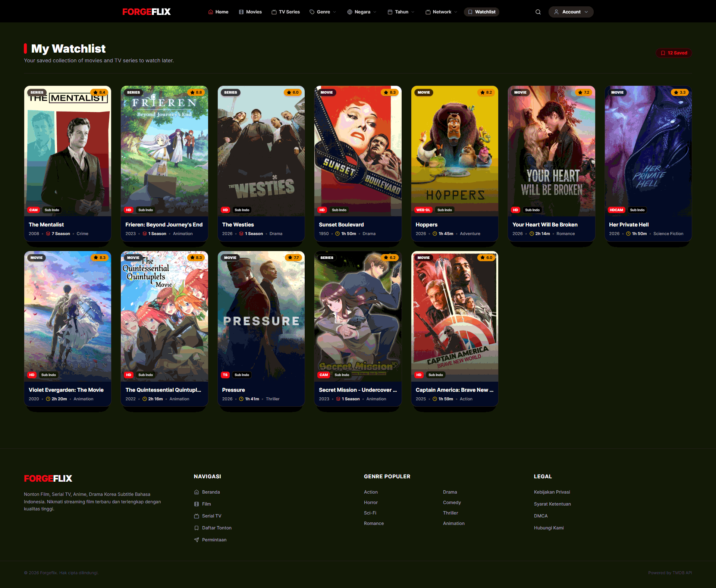Image resolution: width=716 pixels, height=588 pixels.
Task: Click the 8.4 rating badge on The Mentalist
Action: tap(100, 93)
